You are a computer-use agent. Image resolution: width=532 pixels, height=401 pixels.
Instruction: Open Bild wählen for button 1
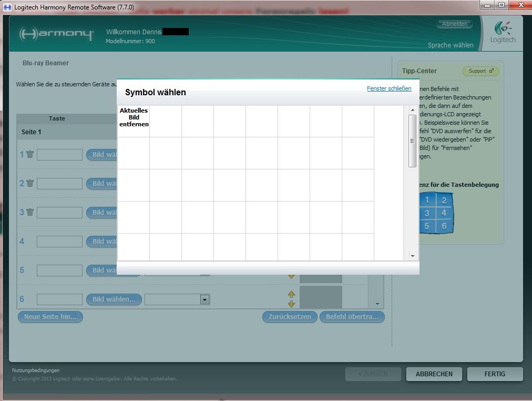(x=101, y=155)
